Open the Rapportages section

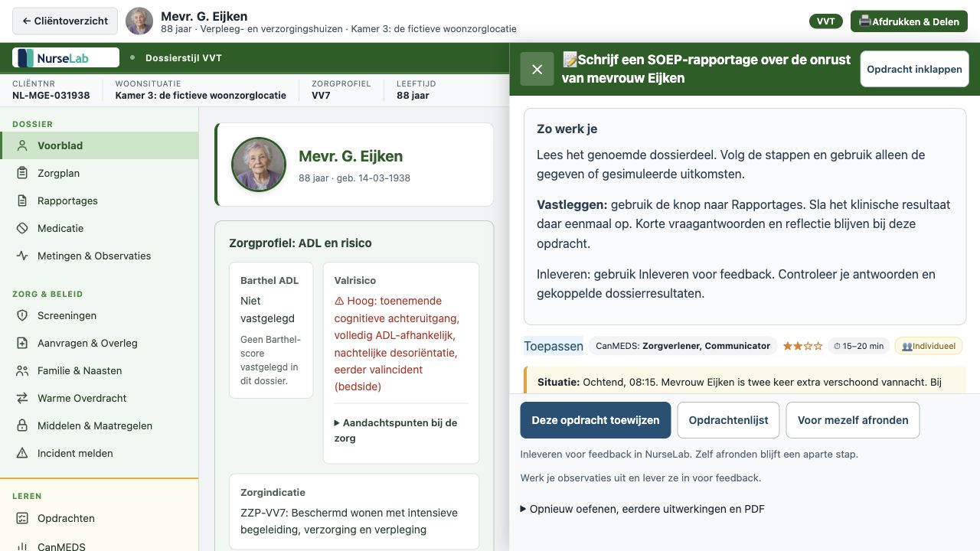click(100, 201)
